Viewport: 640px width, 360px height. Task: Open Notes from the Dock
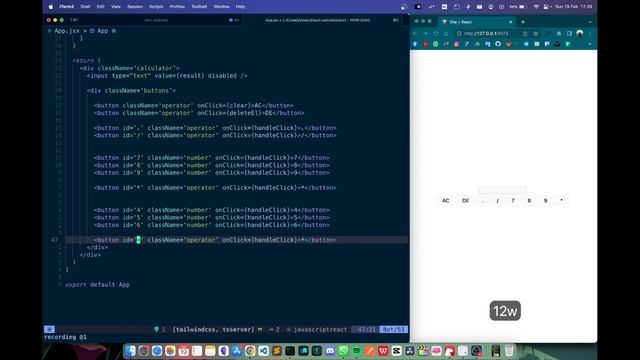pos(210,351)
